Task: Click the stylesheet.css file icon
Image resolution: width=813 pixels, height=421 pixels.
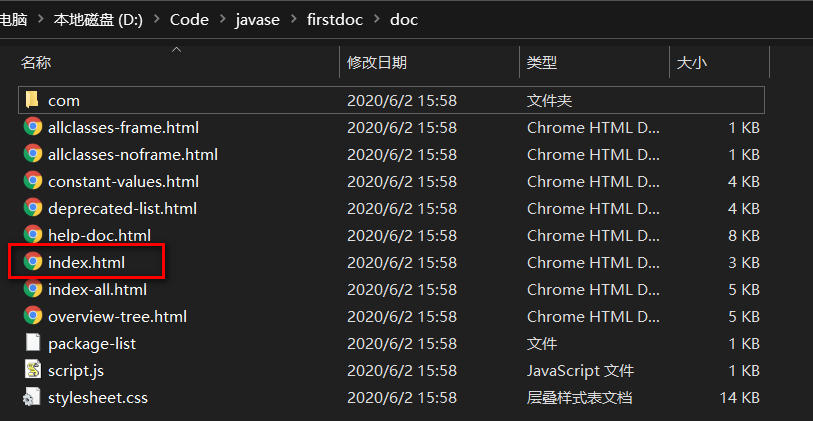Action: (32, 397)
